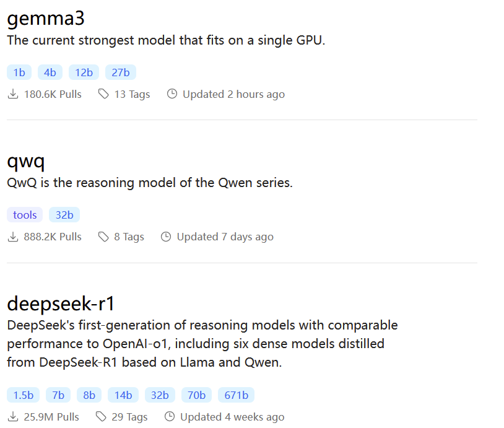Click the download icon beside 180.6K Pulls
The image size is (504, 428).
[x=12, y=94]
